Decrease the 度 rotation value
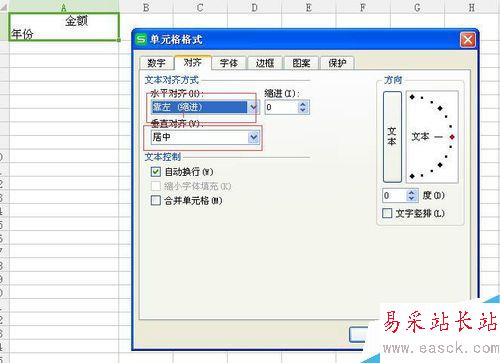This screenshot has height=363, width=500. pos(412,198)
